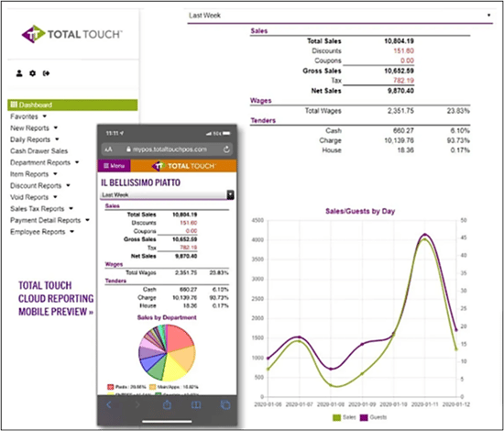Tap the phone browser reload icon
The image size is (504, 431).
coord(226,149)
